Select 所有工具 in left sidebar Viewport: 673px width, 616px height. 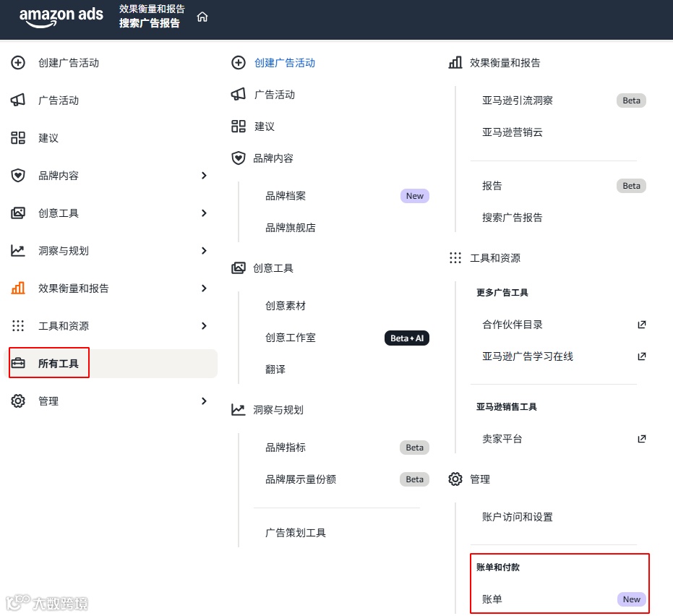(x=111, y=363)
